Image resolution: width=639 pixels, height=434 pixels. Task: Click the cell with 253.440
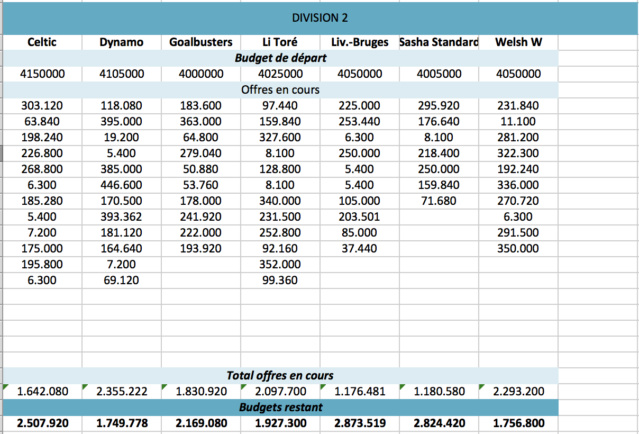(x=359, y=121)
